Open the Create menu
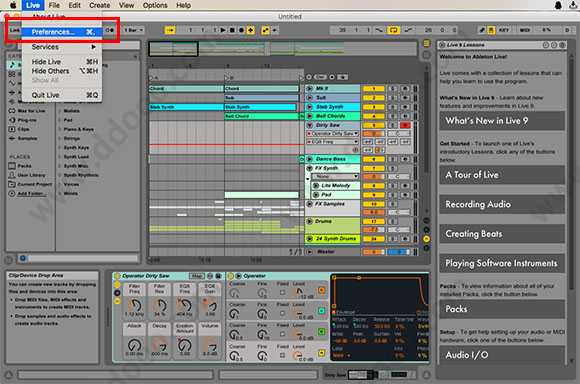 [100, 5]
